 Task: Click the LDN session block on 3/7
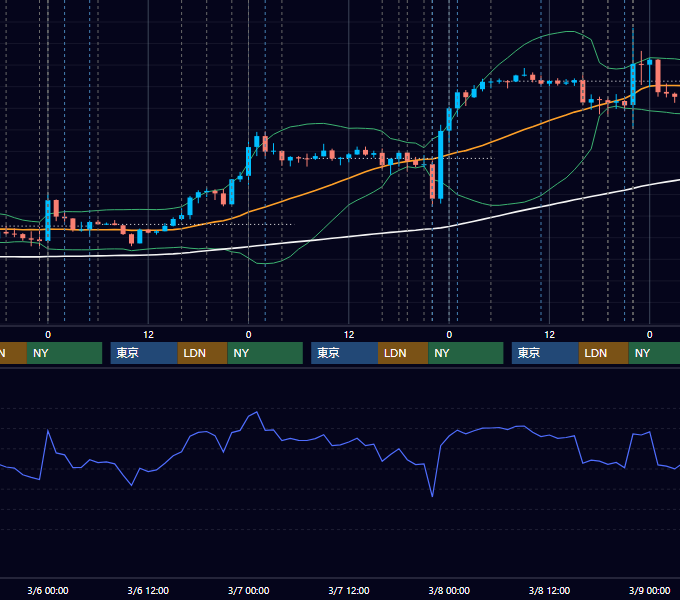tap(403, 353)
